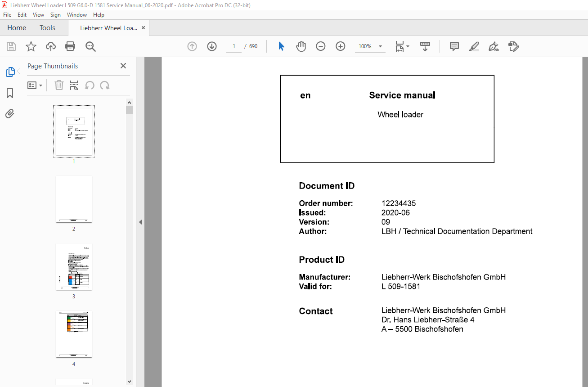Print the document using printer icon
The width and height of the screenshot is (588, 387).
coord(70,46)
